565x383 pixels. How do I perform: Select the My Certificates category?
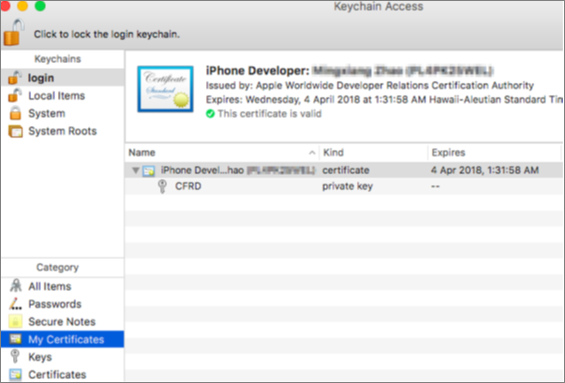point(63,339)
